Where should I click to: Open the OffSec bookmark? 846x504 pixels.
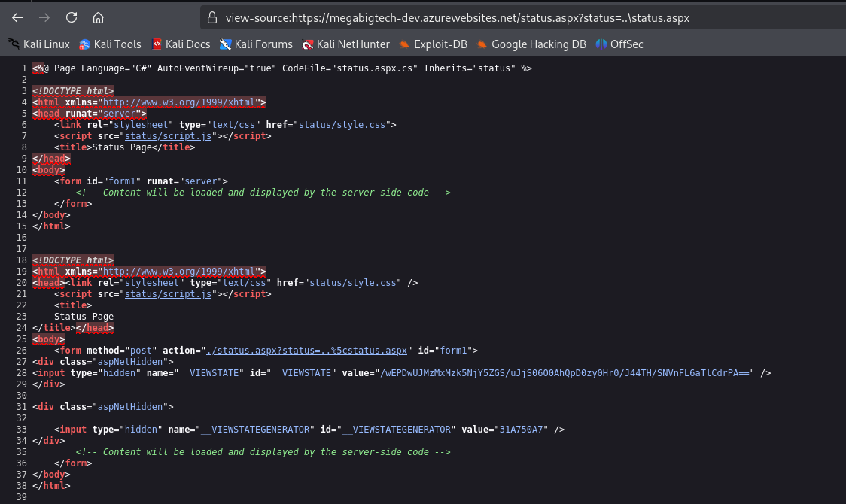(619, 44)
